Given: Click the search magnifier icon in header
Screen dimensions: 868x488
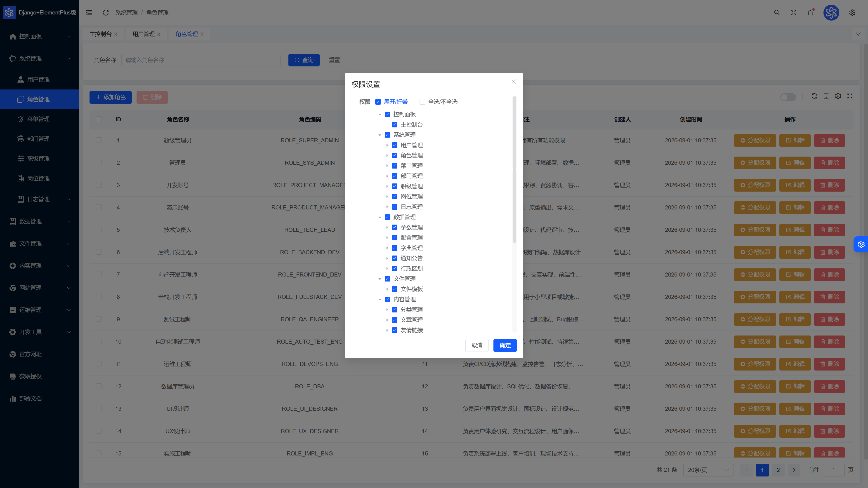Looking at the screenshot, I should [777, 12].
